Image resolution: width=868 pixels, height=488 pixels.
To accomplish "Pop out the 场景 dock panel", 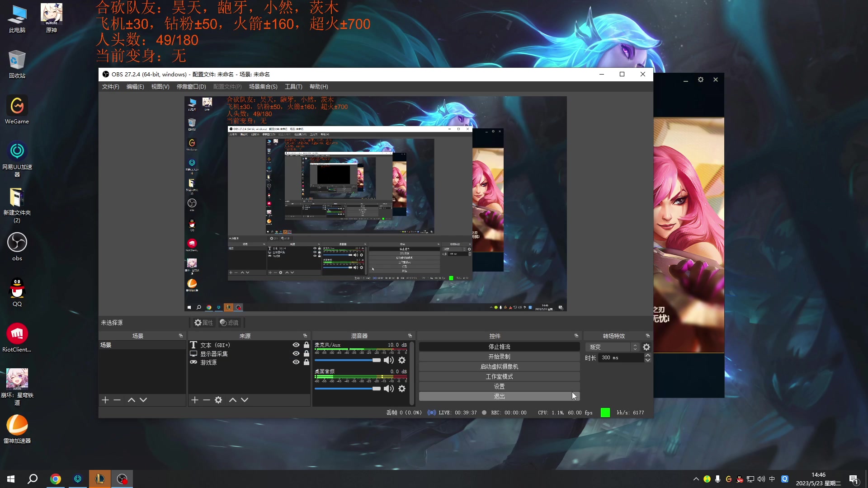I will [x=181, y=336].
